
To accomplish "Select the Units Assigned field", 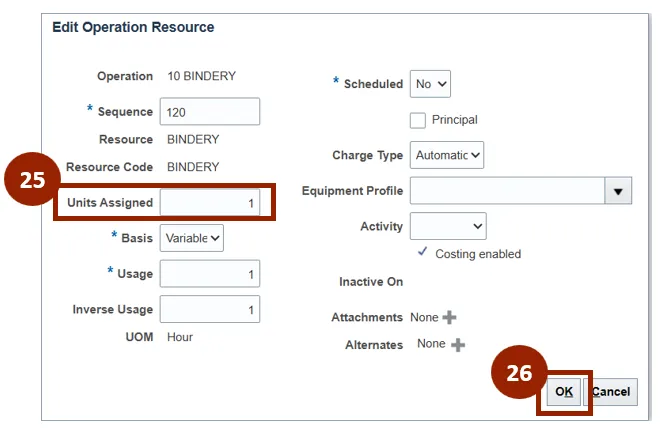I will [210, 203].
